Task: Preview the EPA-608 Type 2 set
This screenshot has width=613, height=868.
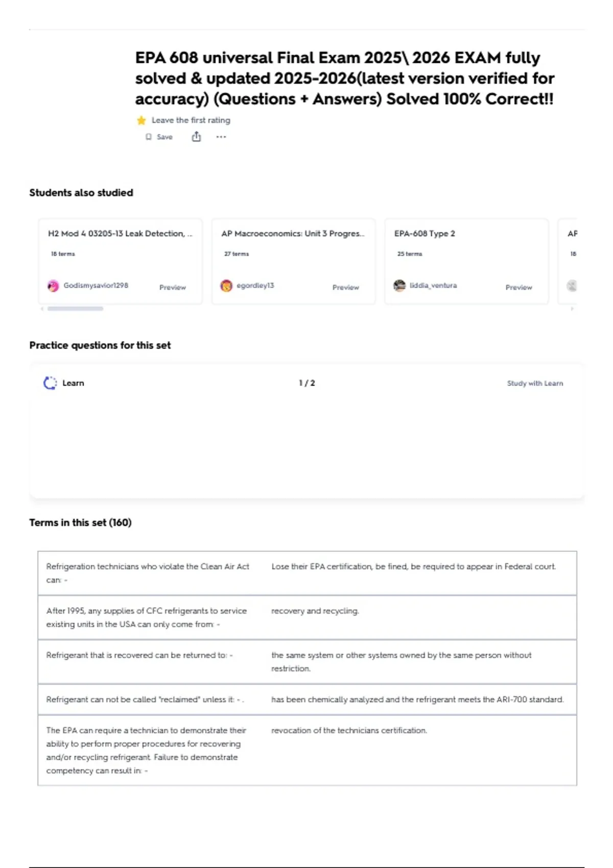Action: tap(518, 287)
